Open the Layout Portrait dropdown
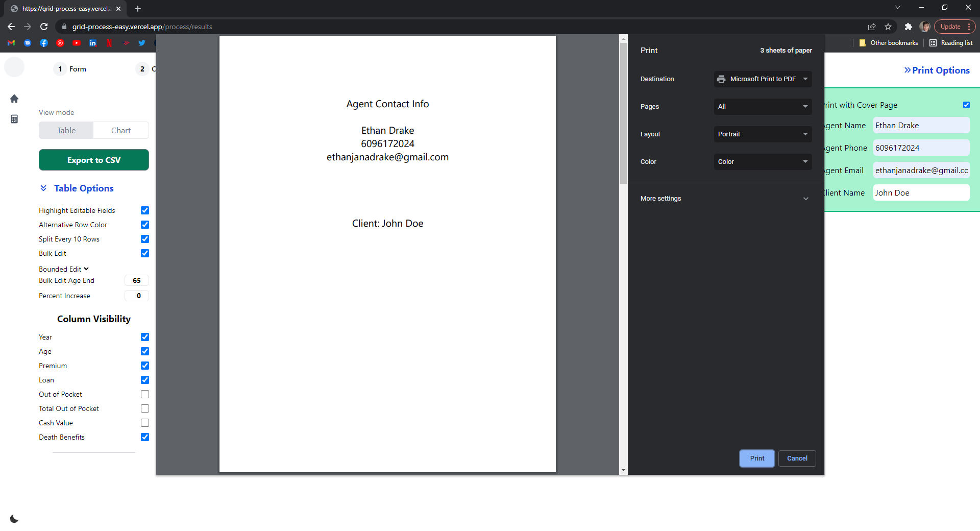The width and height of the screenshot is (980, 531). click(763, 134)
